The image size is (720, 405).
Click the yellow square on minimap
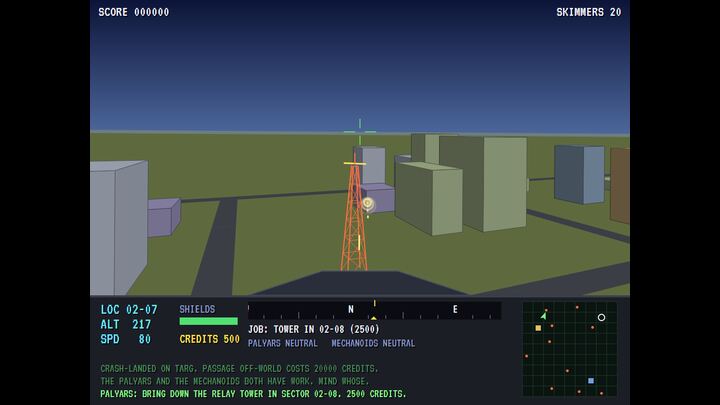(538, 328)
